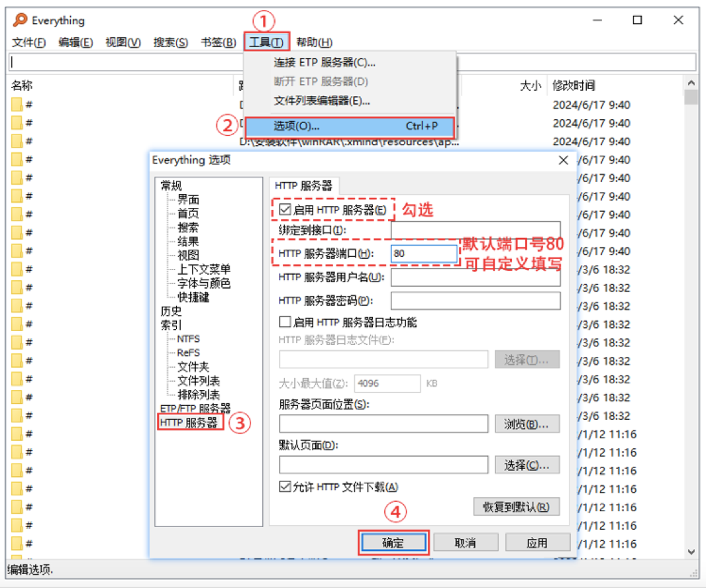Focus the 服务器页面位置 input field

[383, 424]
